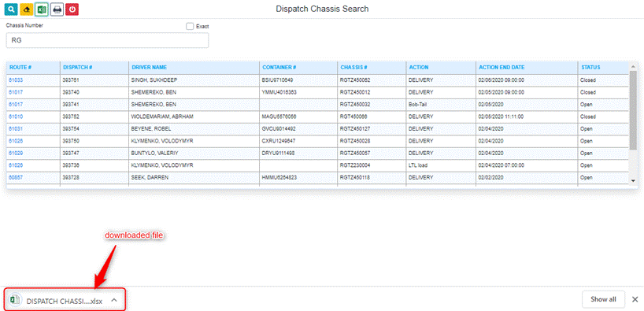Open route link 61031
This screenshot has height=311, width=644.
pyautogui.click(x=16, y=129)
